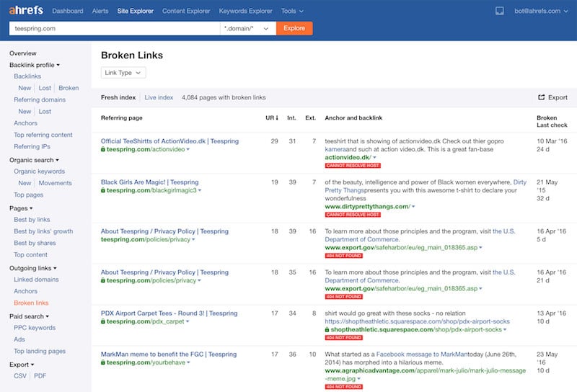Click 404 NOT FOUND badge under mark-julio-message-meme.jpg
This screenshot has width=577, height=392.
(344, 386)
